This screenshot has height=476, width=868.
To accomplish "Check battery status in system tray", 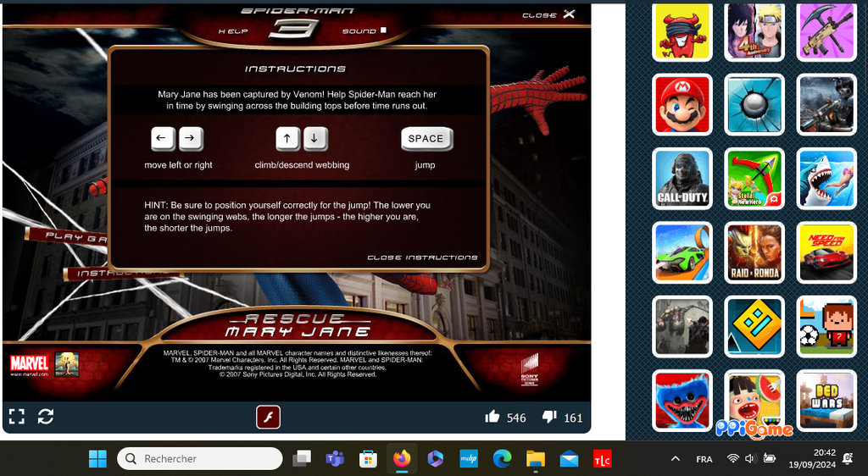I will coord(769,458).
